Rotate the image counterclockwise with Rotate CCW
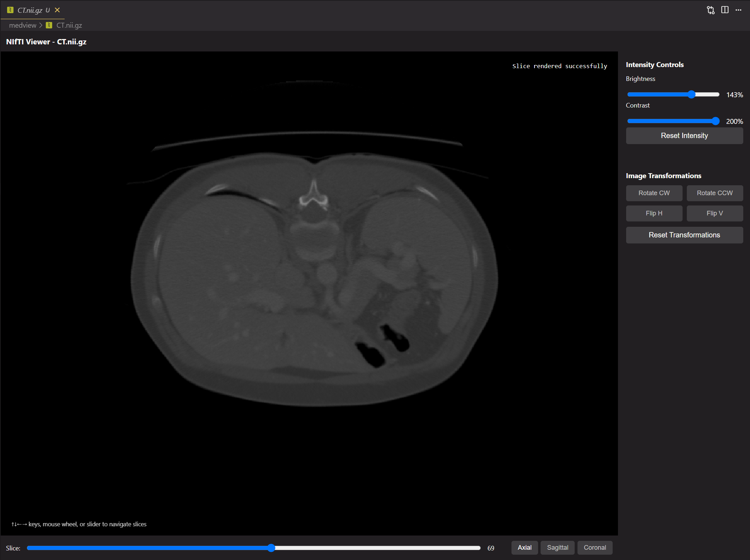Screen dimensions: 750x560 coord(715,193)
